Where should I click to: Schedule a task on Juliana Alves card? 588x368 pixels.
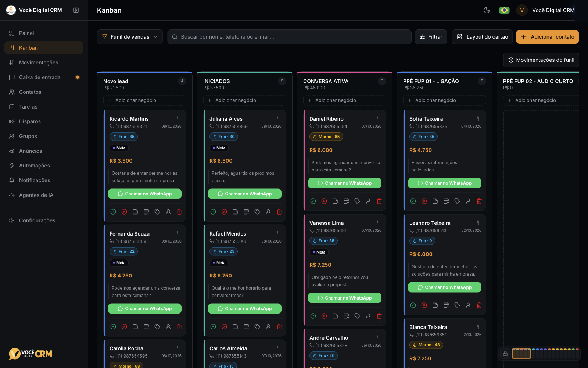click(246, 212)
